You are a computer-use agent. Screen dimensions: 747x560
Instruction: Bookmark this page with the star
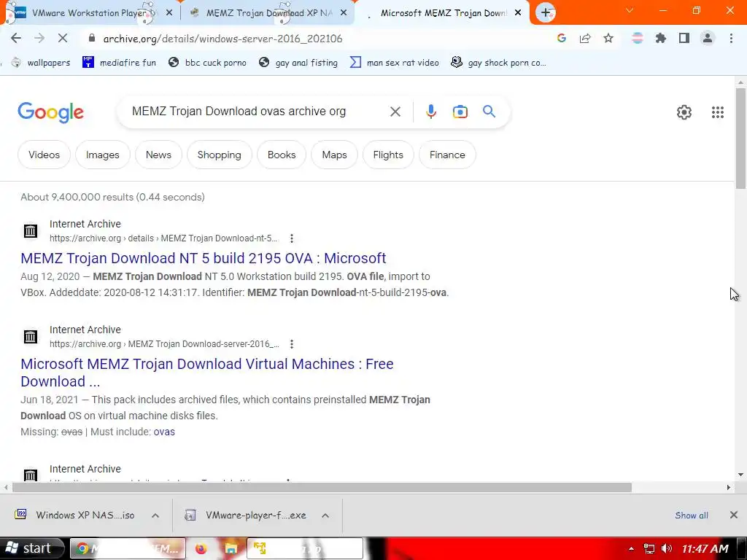pyautogui.click(x=608, y=38)
